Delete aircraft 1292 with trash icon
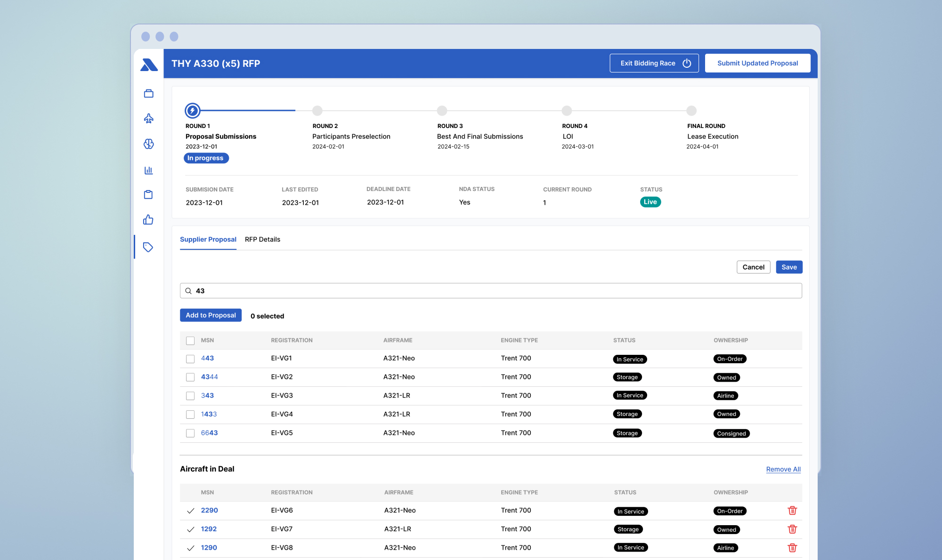942x560 pixels. pos(792,529)
